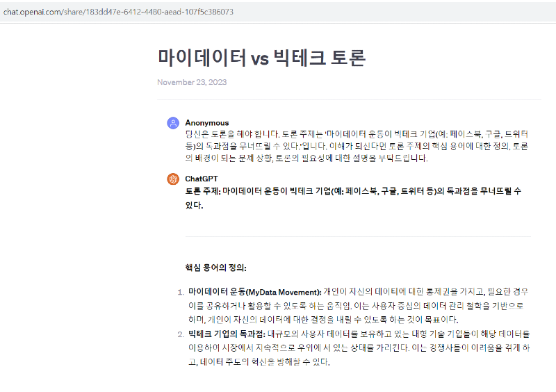Click the 핵심 용어의 정의 heading
This screenshot has width=556, height=392.
point(215,268)
